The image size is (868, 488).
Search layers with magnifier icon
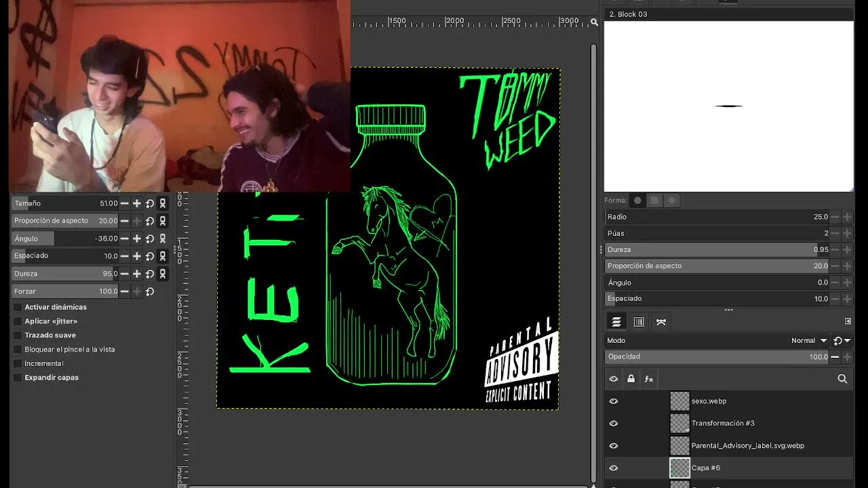coord(842,379)
